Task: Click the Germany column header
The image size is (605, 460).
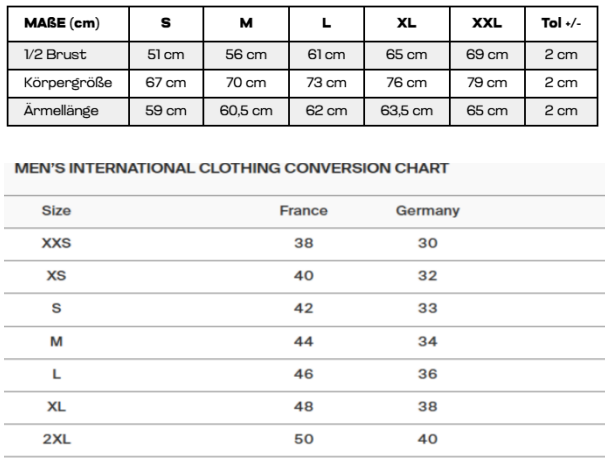Action: pos(427,211)
